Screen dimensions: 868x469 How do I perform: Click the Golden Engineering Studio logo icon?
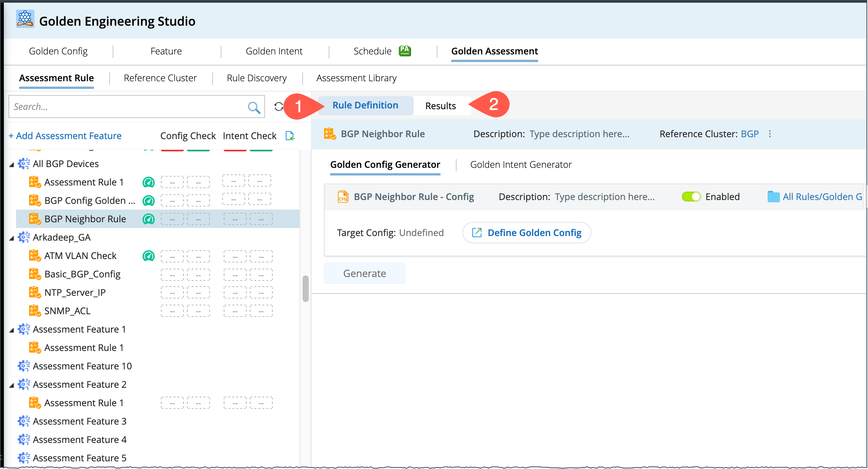click(25, 19)
